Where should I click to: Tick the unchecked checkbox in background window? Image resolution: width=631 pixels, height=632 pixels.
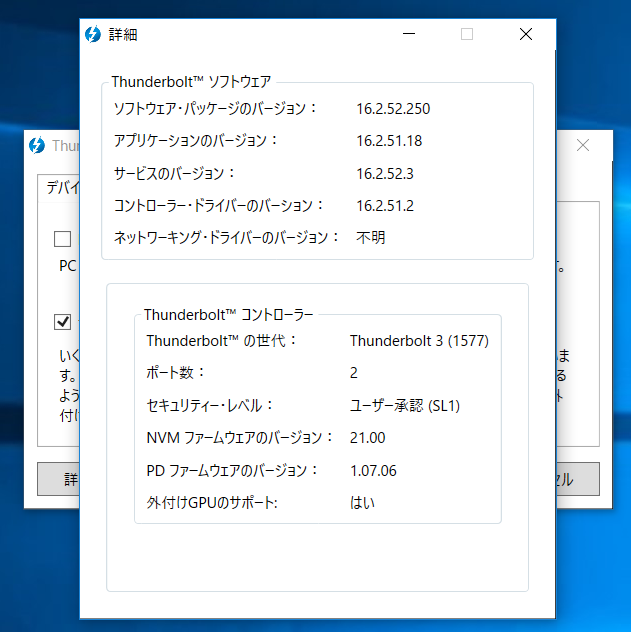(x=62, y=239)
